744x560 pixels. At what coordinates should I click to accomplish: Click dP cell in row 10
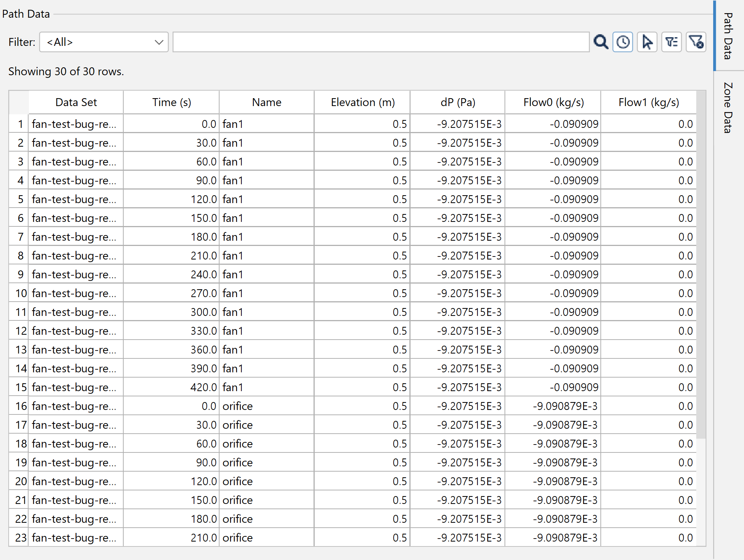pos(458,293)
